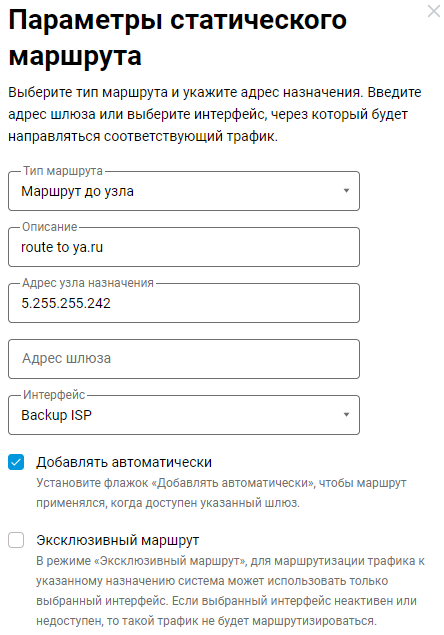Viewport: 444px width, 635px height.
Task: Click the Описание floating label
Action: (49, 227)
